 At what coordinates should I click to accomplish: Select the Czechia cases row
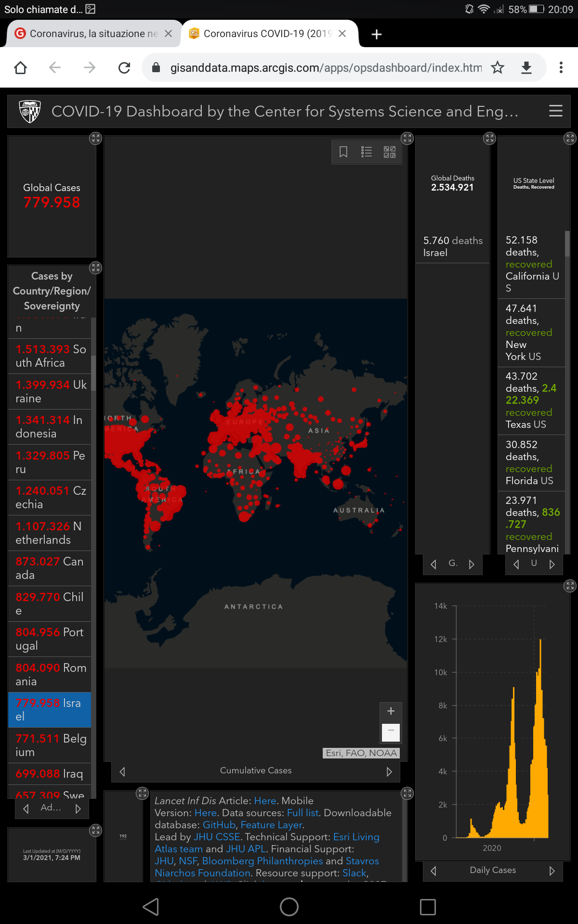tap(50, 498)
